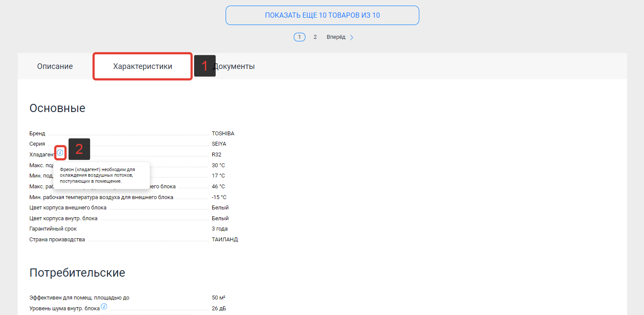Click the Вперёд pagination link
The width and height of the screenshot is (644, 315).
(x=336, y=37)
